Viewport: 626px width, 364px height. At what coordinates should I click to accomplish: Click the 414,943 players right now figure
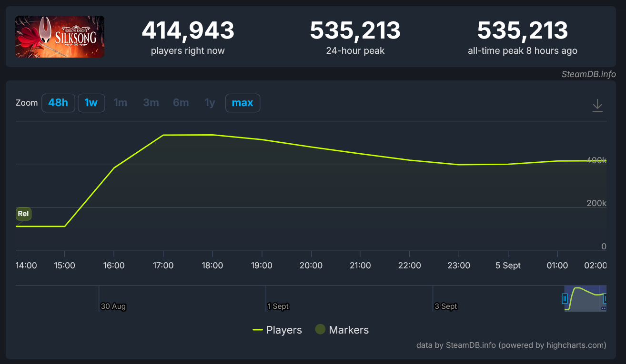(x=188, y=30)
